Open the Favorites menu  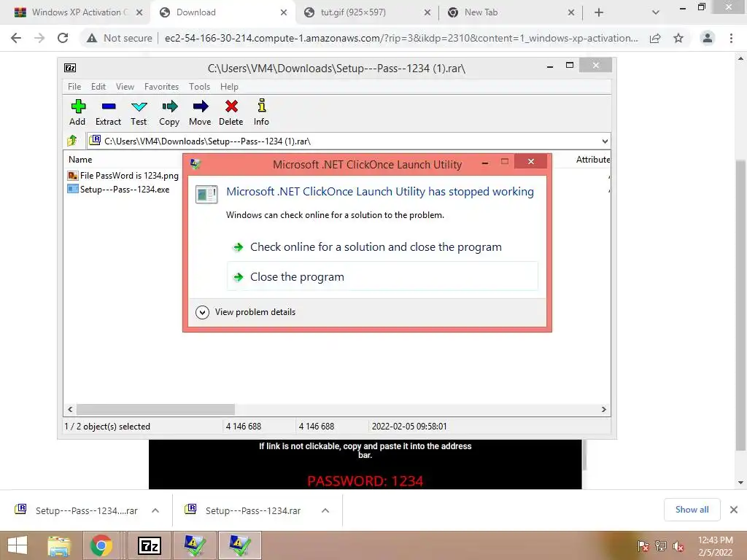click(x=161, y=87)
